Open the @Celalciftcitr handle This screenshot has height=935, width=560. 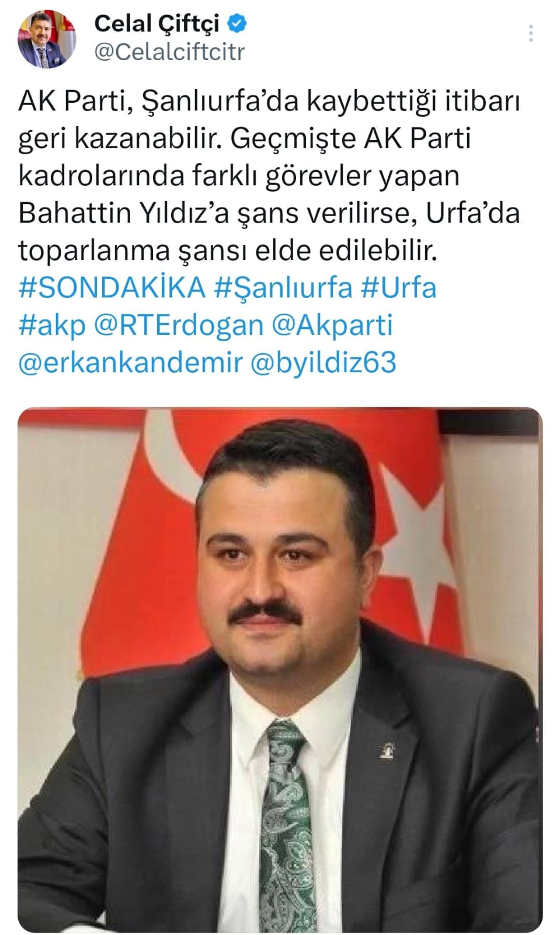coord(169,52)
